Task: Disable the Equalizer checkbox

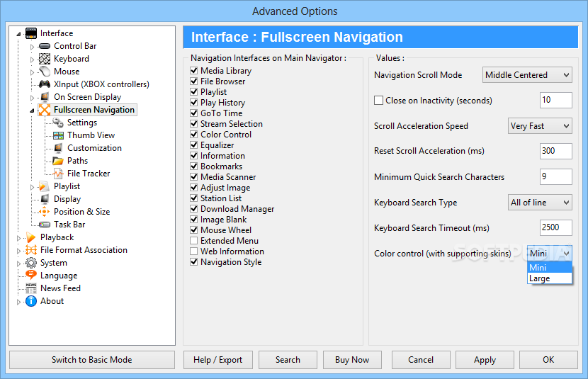Action: 194,145
